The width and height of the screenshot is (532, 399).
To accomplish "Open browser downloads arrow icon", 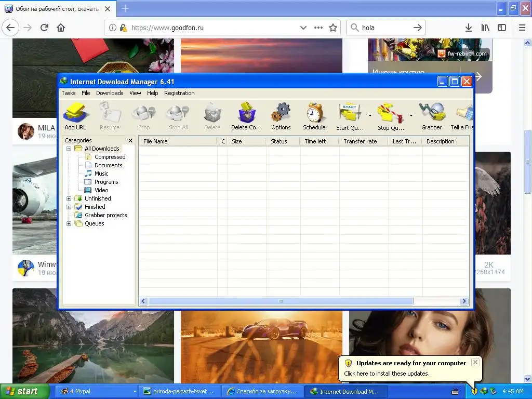I will click(469, 28).
